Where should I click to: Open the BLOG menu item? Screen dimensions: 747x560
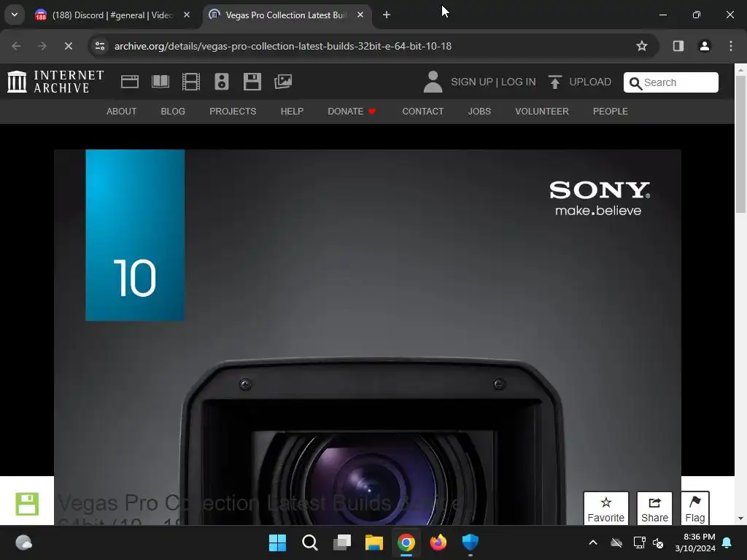[x=173, y=112]
